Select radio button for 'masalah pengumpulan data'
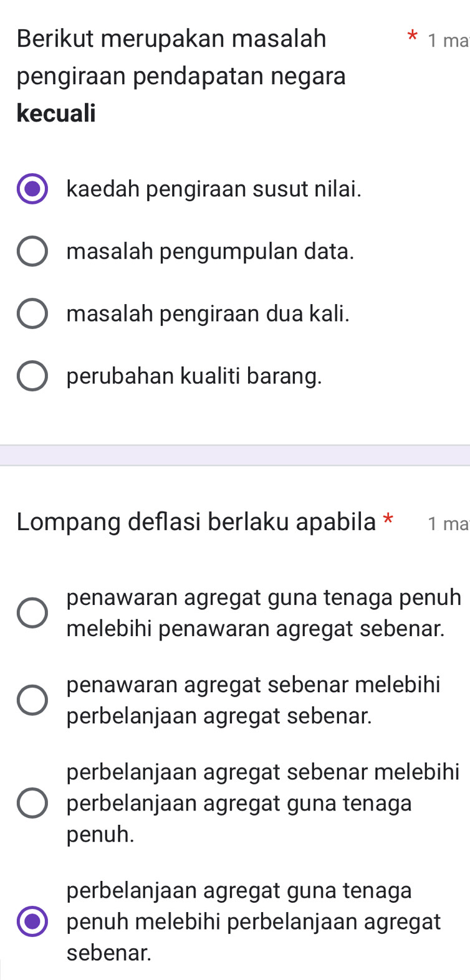Viewport: 470px width, 980px height. click(x=32, y=252)
